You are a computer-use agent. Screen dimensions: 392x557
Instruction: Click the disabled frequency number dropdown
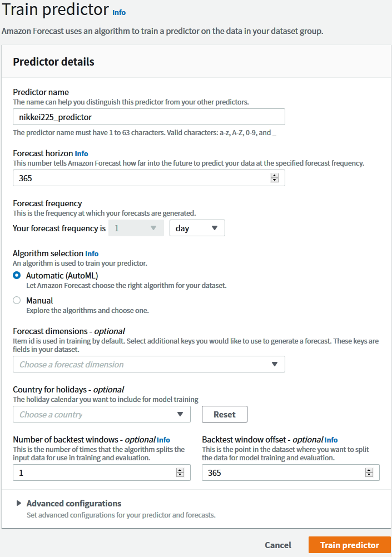136,228
